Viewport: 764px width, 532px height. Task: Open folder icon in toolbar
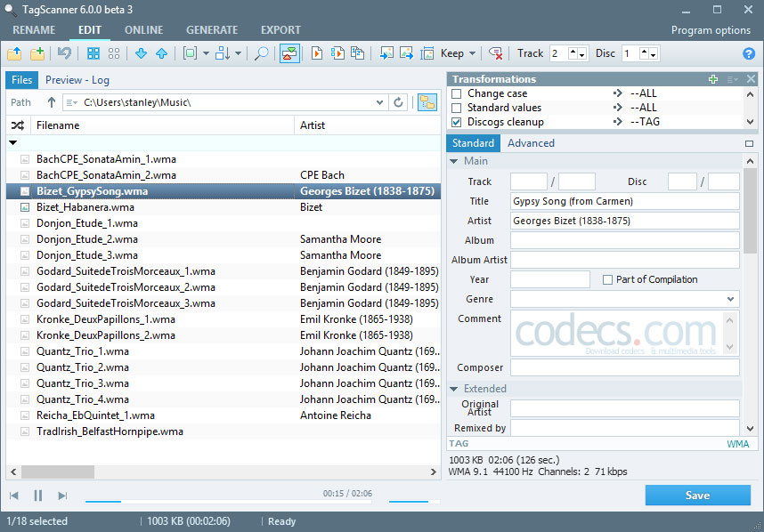[14, 53]
